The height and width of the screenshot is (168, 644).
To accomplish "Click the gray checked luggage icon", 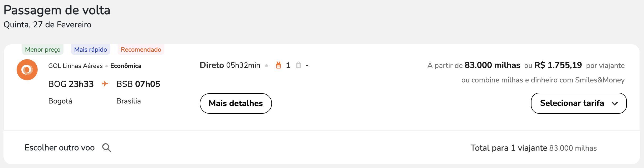I will [298, 65].
